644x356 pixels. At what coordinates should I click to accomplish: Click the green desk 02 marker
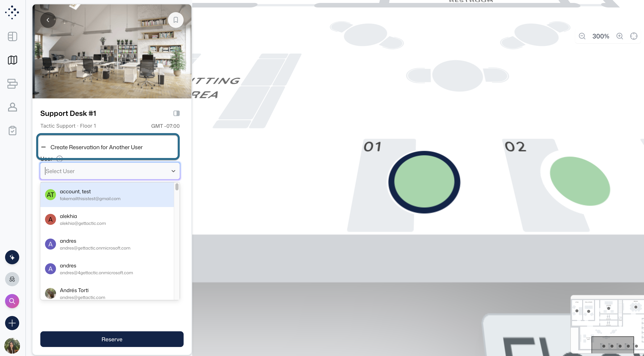pyautogui.click(x=580, y=181)
